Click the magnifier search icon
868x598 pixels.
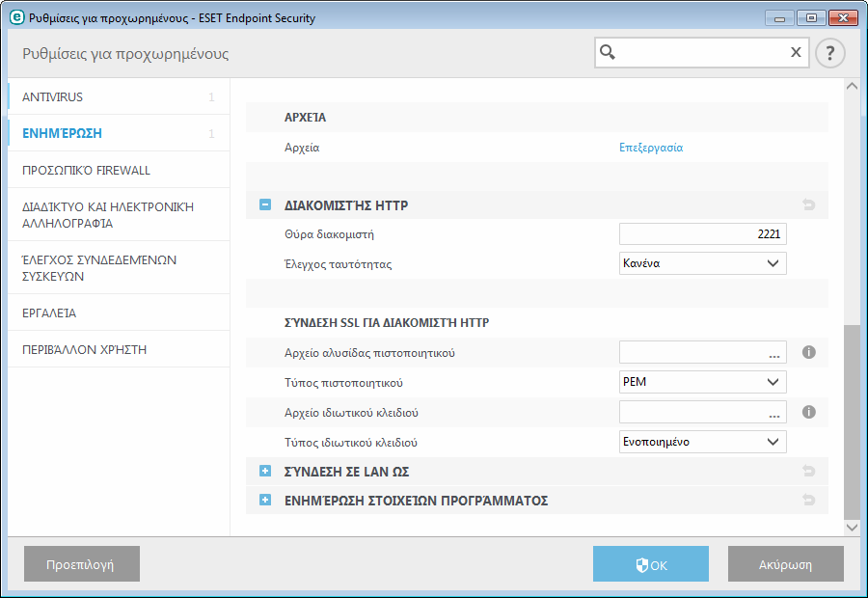[608, 52]
